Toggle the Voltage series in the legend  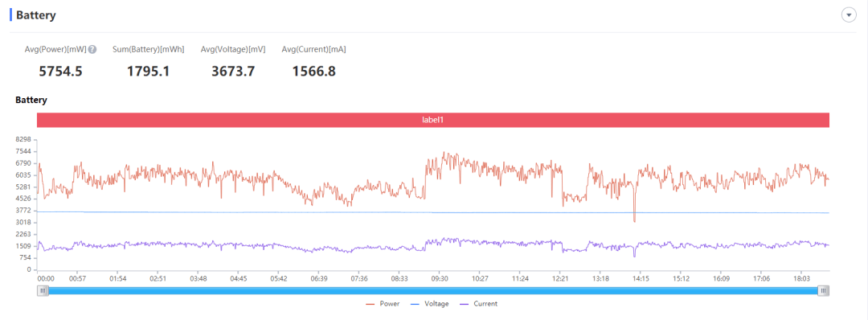coord(429,303)
